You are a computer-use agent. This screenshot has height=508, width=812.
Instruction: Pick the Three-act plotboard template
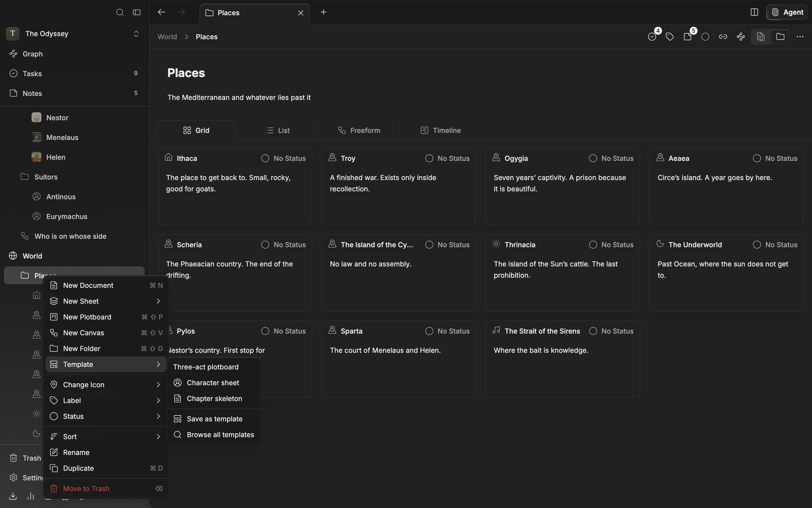(x=214, y=367)
